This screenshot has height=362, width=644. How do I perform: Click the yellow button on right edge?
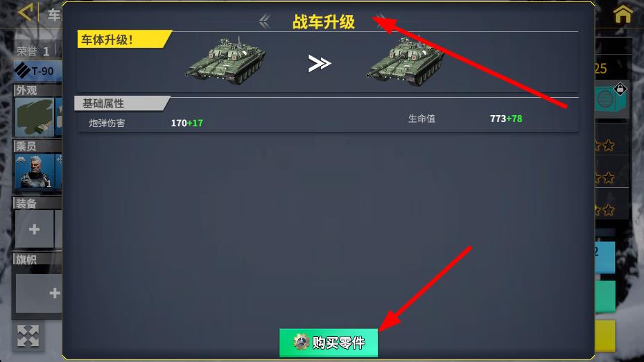coord(605,336)
